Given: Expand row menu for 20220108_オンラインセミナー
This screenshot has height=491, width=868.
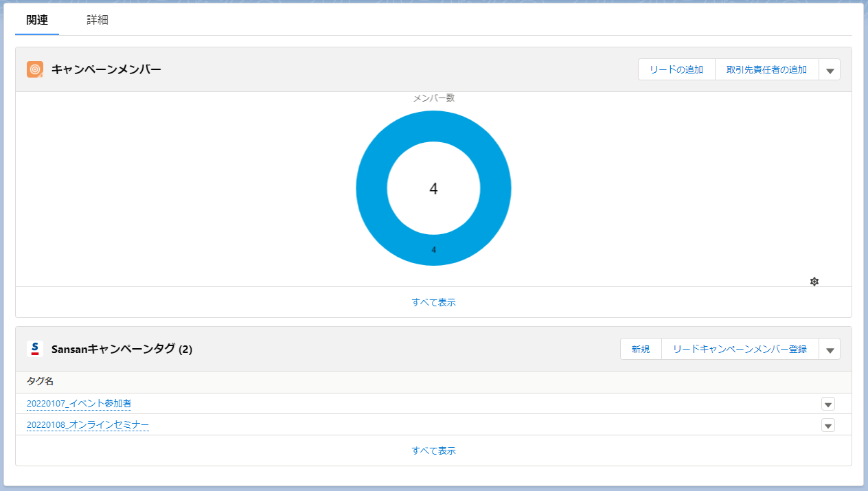Looking at the screenshot, I should [828, 425].
